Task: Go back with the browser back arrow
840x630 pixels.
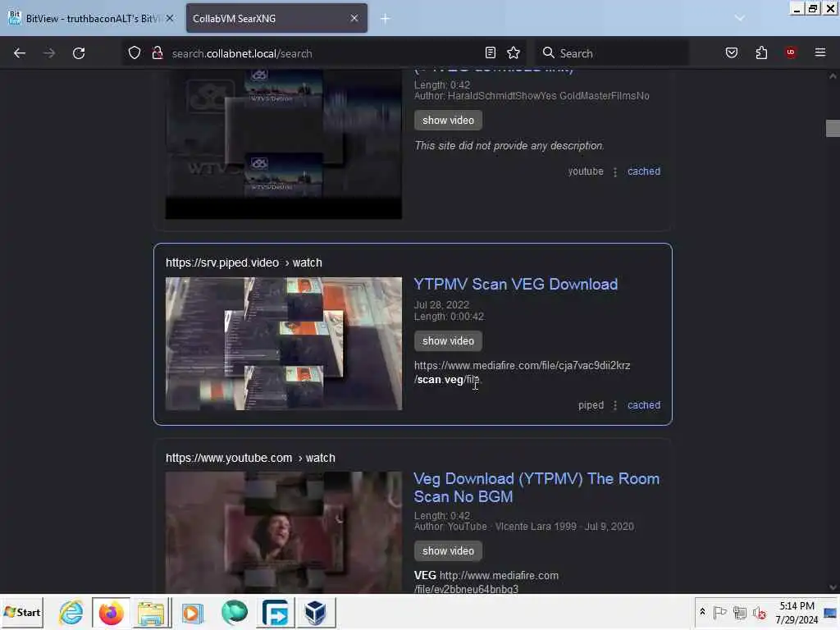Action: pos(20,53)
